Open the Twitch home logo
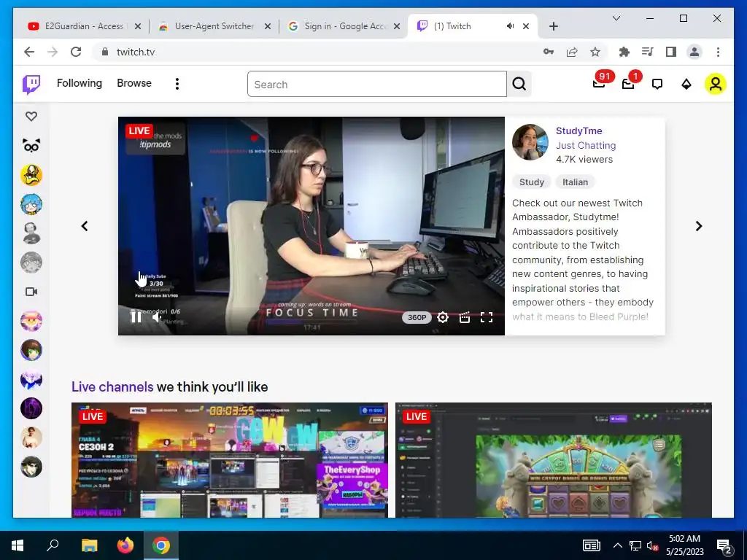Viewport: 747px width, 560px height. [x=31, y=85]
